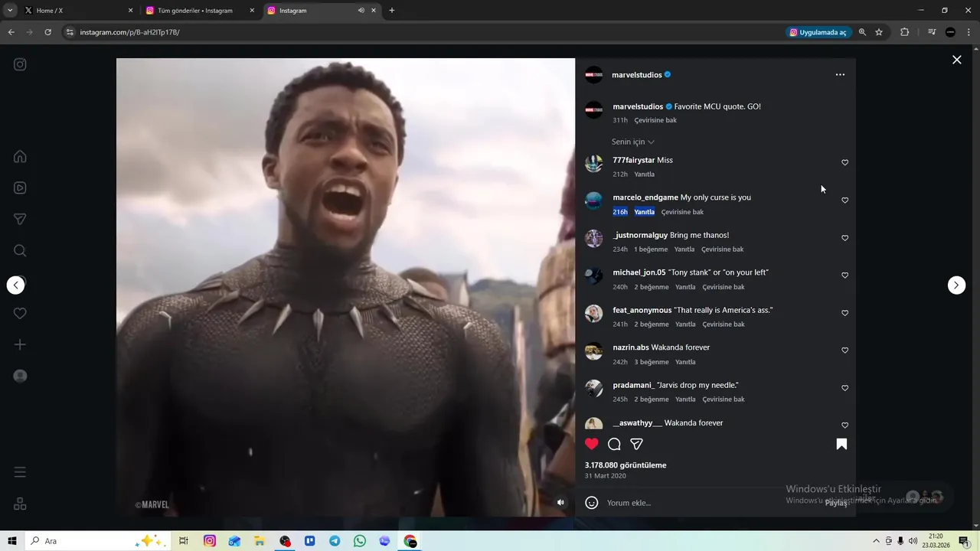980x551 pixels.
Task: Open Notifications heart in left sidebar
Action: (20, 313)
